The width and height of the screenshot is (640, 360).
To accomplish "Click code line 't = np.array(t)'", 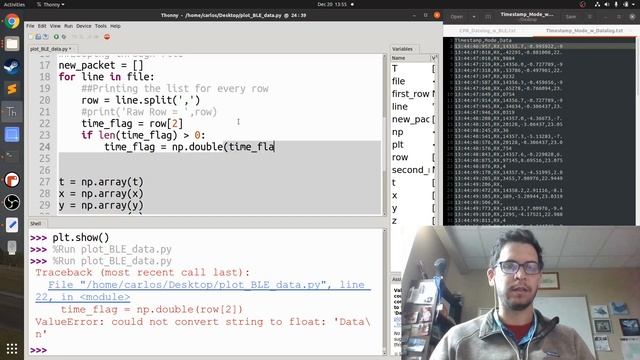I will point(101,182).
